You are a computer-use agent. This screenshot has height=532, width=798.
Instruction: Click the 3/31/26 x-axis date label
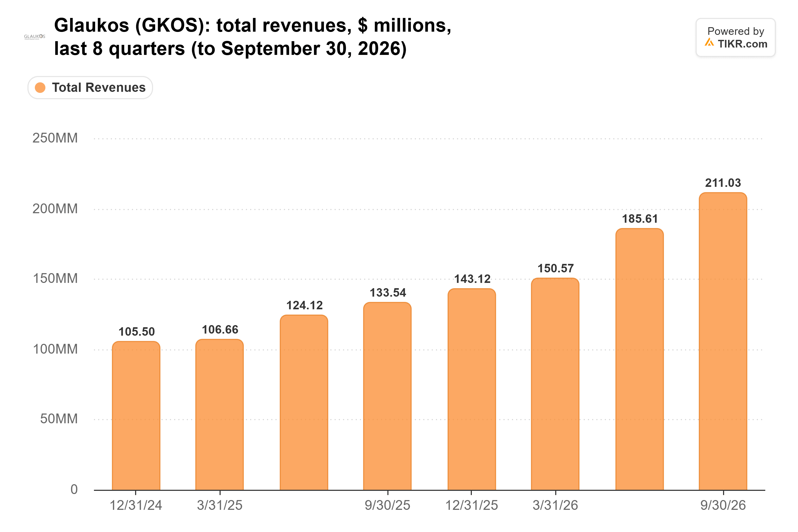coord(555,505)
